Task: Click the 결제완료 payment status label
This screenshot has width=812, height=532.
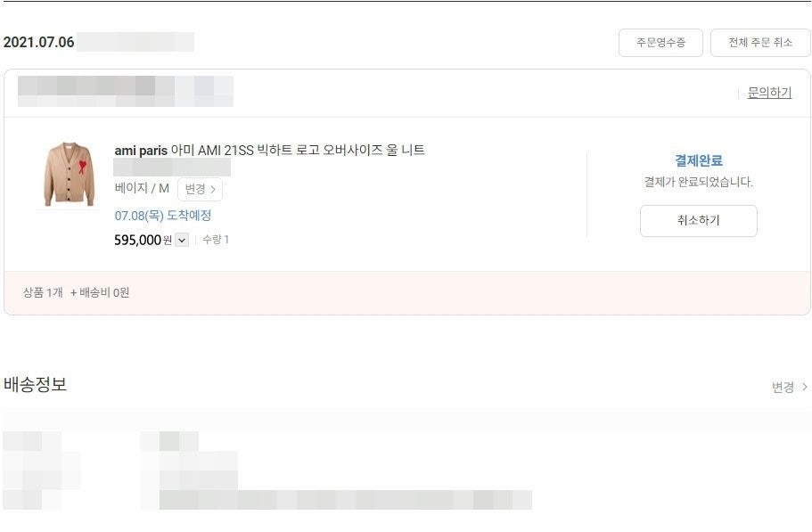Action: [699, 160]
